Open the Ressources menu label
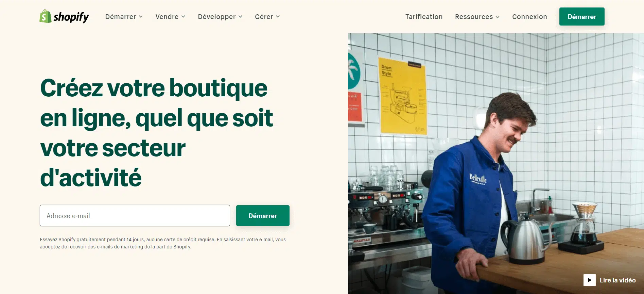Image resolution: width=644 pixels, height=294 pixels. tap(474, 17)
